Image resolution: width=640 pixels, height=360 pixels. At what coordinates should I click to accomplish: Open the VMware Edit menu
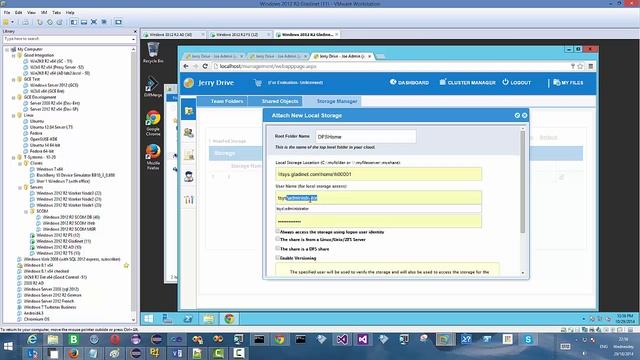pyautogui.click(x=19, y=13)
